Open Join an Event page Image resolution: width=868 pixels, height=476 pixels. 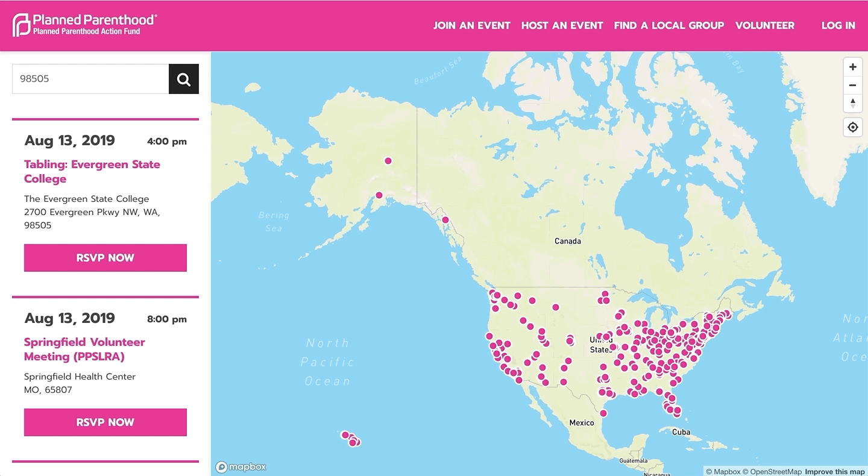[x=471, y=25]
